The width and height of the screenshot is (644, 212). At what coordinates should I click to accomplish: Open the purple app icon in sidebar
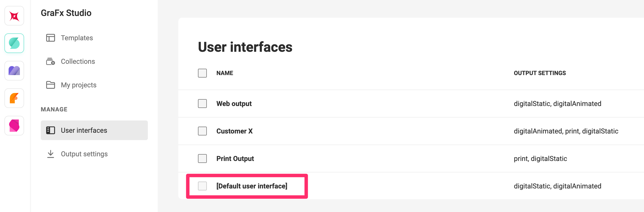(14, 71)
